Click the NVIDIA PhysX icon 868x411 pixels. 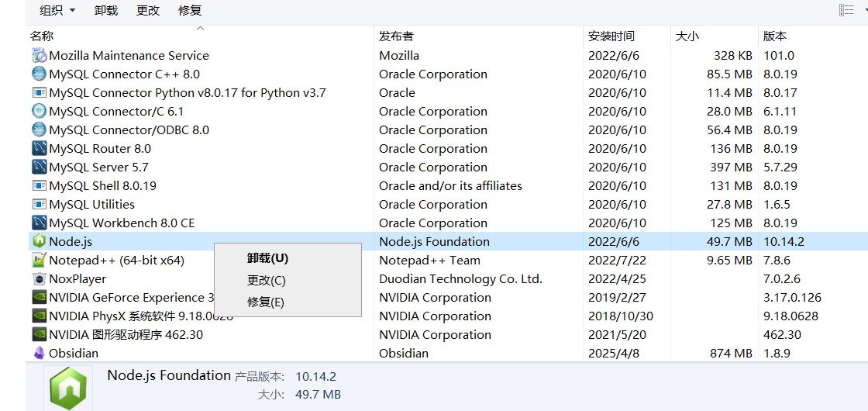coord(39,316)
